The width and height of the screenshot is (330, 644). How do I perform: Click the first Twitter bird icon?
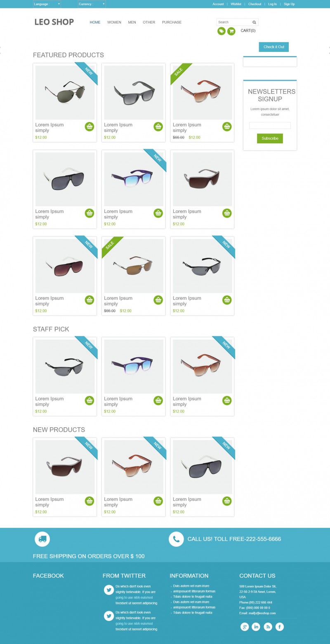(x=109, y=590)
